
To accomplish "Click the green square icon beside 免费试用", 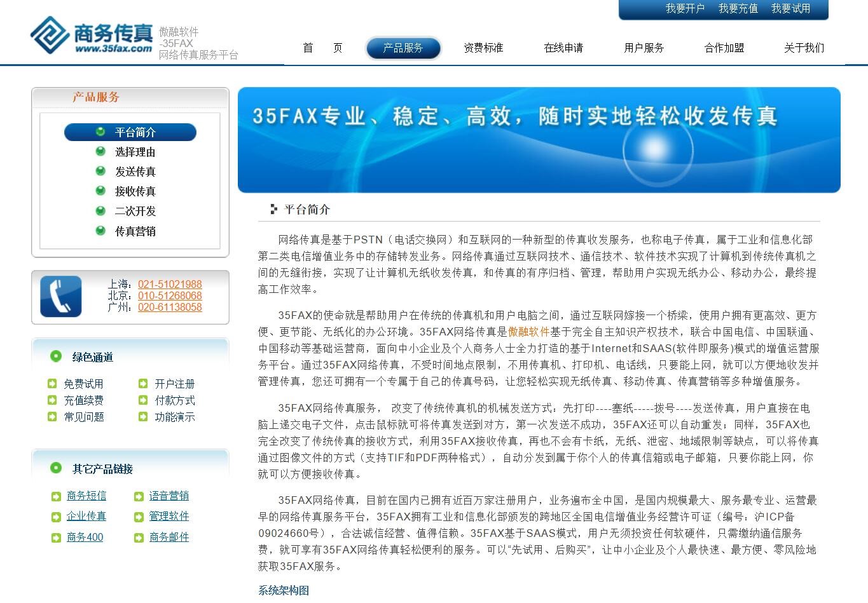I will coord(52,383).
